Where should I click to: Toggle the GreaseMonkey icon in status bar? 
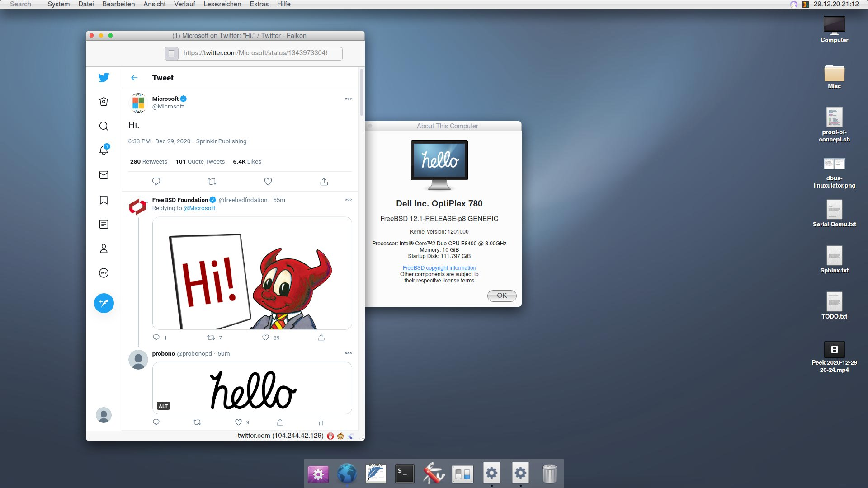pos(340,436)
